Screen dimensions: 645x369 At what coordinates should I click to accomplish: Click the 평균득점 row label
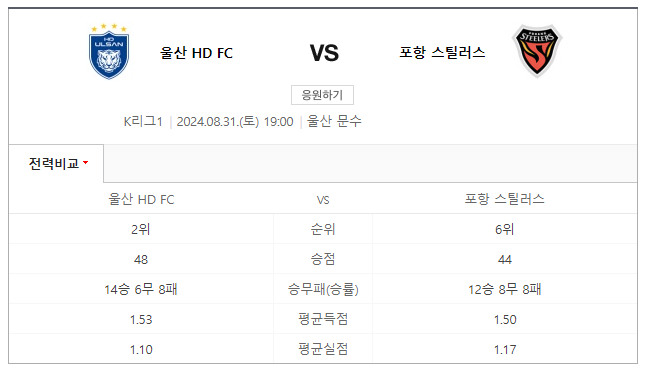coord(323,319)
